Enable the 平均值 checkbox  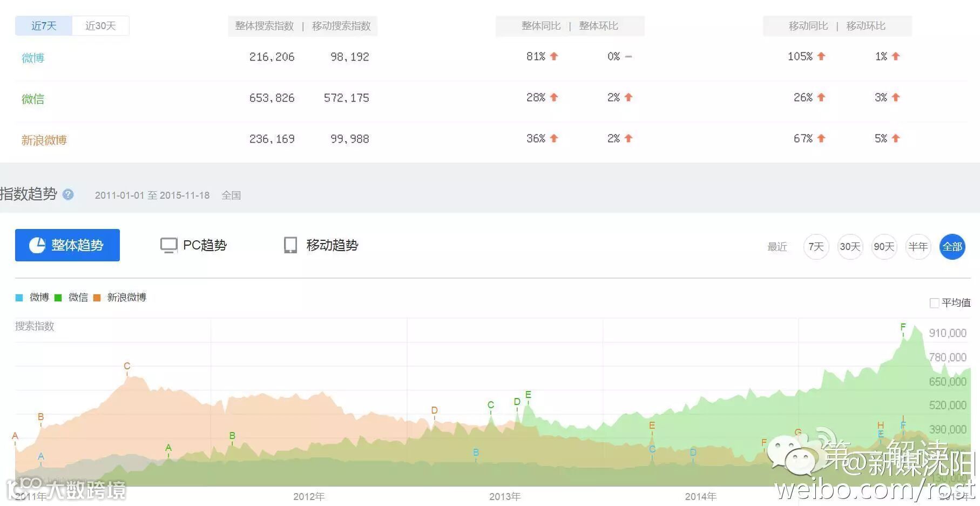pyautogui.click(x=934, y=303)
